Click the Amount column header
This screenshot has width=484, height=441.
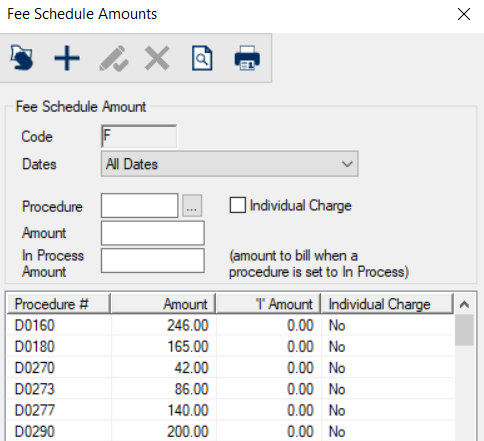click(163, 304)
